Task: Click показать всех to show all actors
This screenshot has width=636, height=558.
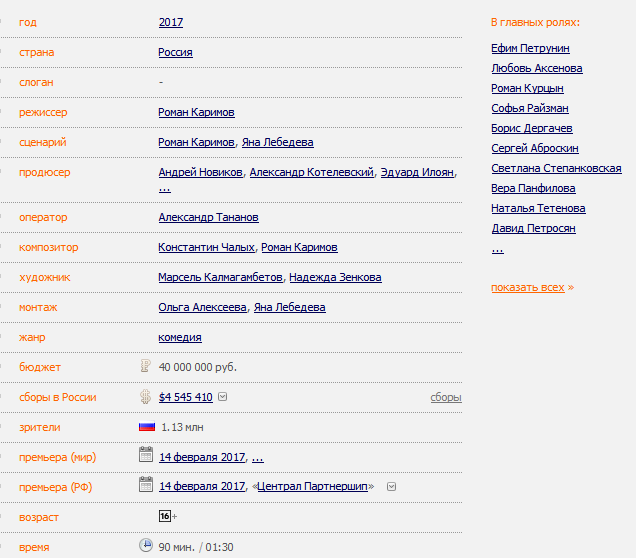Action: (x=529, y=287)
